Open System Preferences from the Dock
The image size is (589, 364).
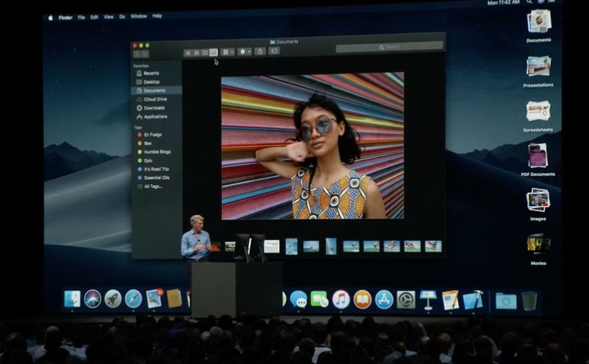tap(406, 299)
